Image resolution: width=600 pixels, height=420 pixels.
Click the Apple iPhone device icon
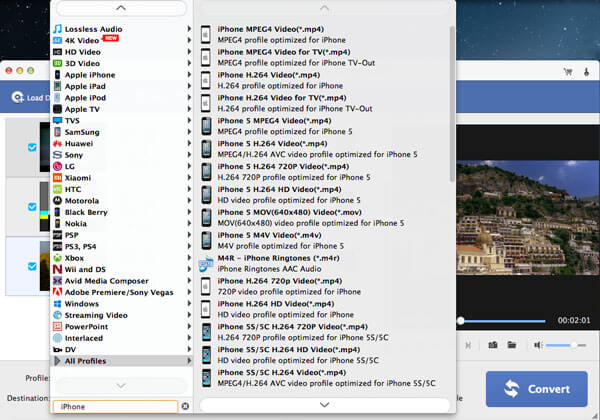coord(57,75)
